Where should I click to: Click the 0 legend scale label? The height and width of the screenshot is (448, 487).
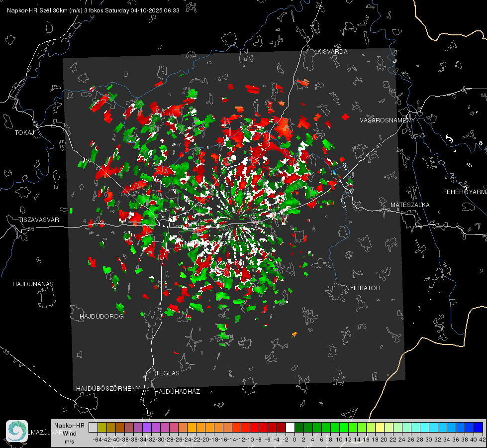(295, 440)
